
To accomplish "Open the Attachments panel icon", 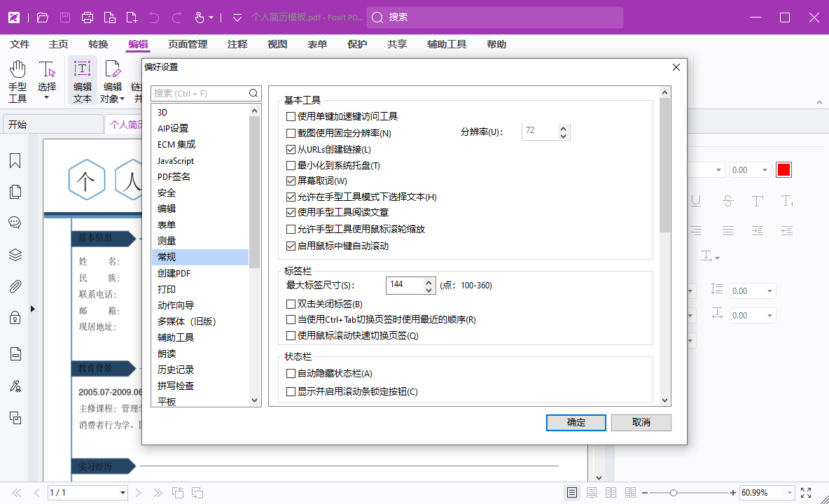I will click(x=15, y=286).
